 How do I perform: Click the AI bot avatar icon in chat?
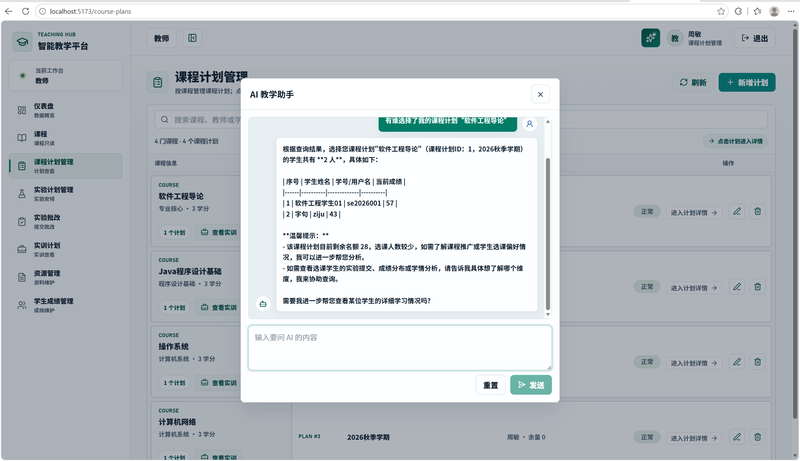point(263,304)
